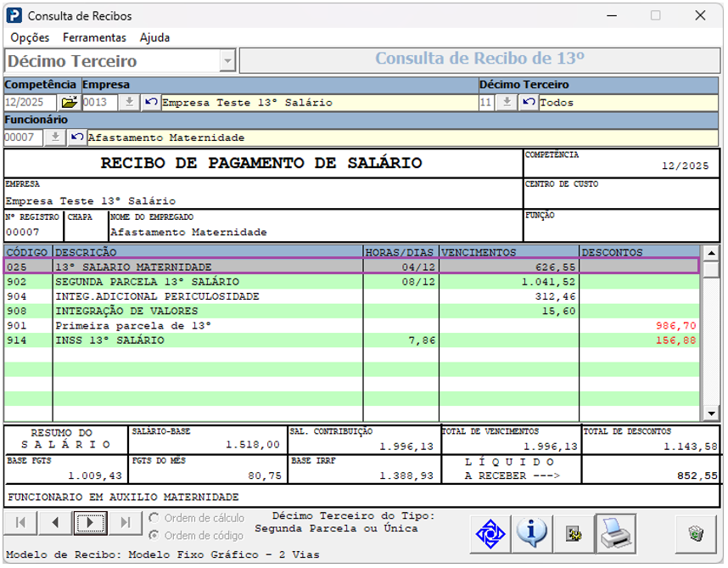Click undo arrow next to Funcionário code

77,138
